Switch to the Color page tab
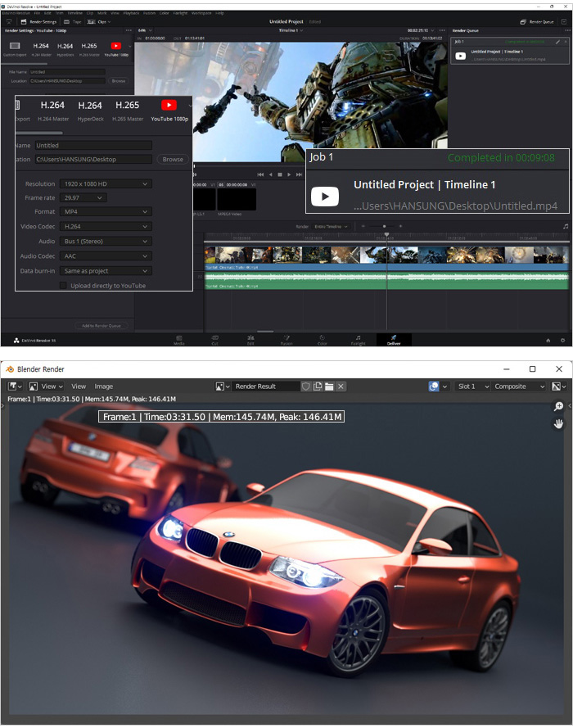The width and height of the screenshot is (573, 728). coord(323,340)
